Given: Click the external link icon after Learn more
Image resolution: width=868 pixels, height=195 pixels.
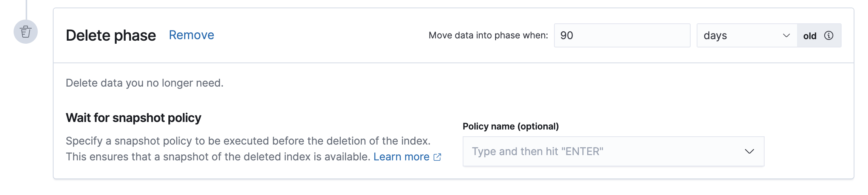Looking at the screenshot, I should point(437,157).
